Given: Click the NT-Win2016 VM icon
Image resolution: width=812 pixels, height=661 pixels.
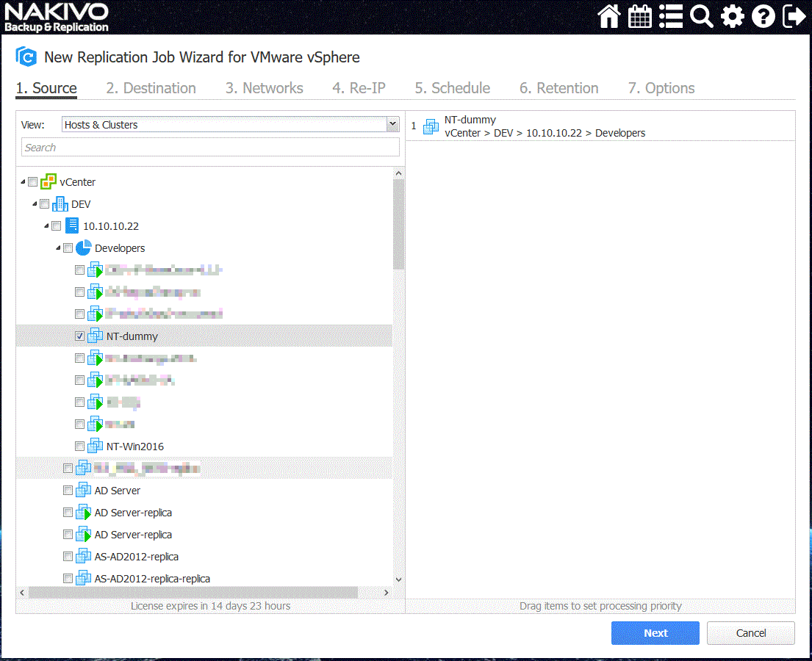Looking at the screenshot, I should pos(95,447).
